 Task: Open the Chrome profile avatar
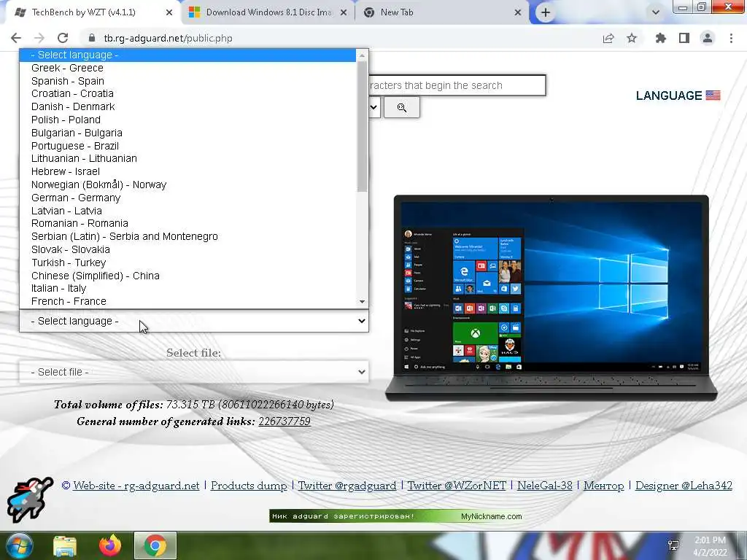708,38
